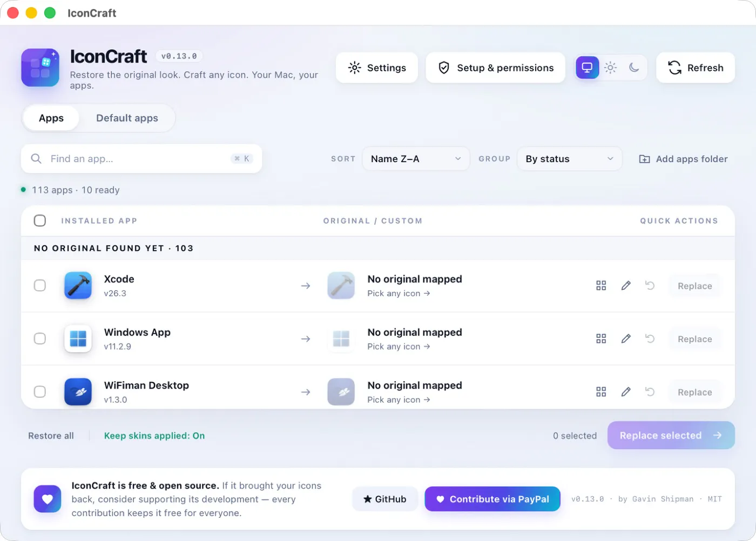Screen dimensions: 756x541
Task: Open the Sort Name Z–A dropdown
Action: click(x=416, y=159)
